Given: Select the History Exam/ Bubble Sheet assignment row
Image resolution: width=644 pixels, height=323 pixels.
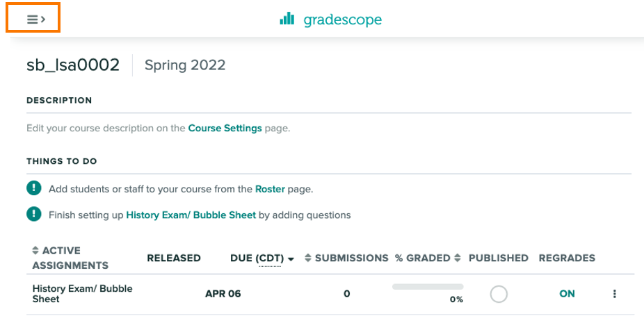Looking at the screenshot, I should point(330,294).
